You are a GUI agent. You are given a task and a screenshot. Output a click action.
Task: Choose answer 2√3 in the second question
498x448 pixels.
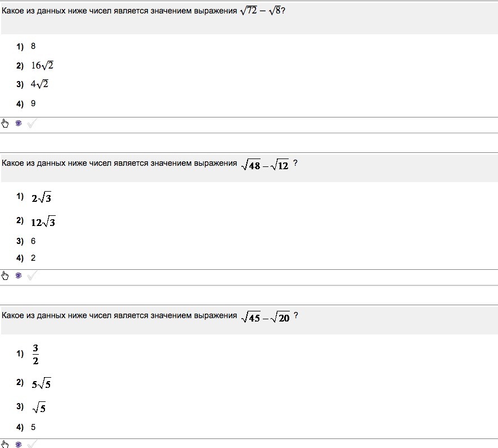click(x=42, y=197)
